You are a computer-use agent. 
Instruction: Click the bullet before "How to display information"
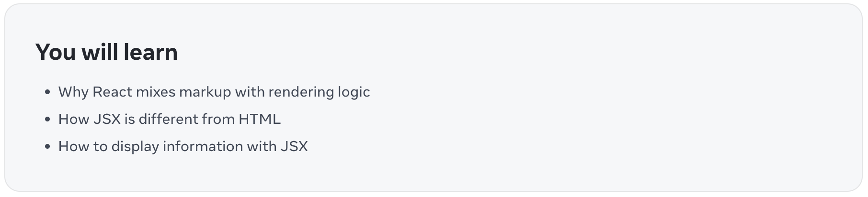tap(47, 146)
